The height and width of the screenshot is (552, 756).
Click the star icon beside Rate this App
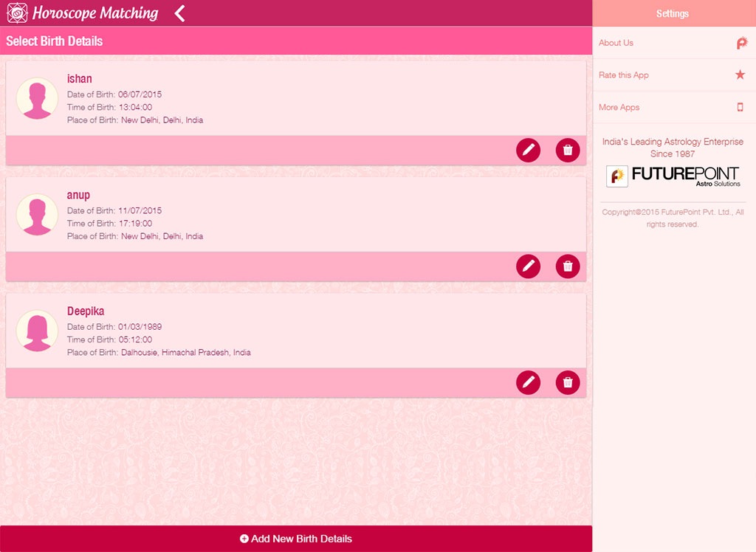coord(740,75)
